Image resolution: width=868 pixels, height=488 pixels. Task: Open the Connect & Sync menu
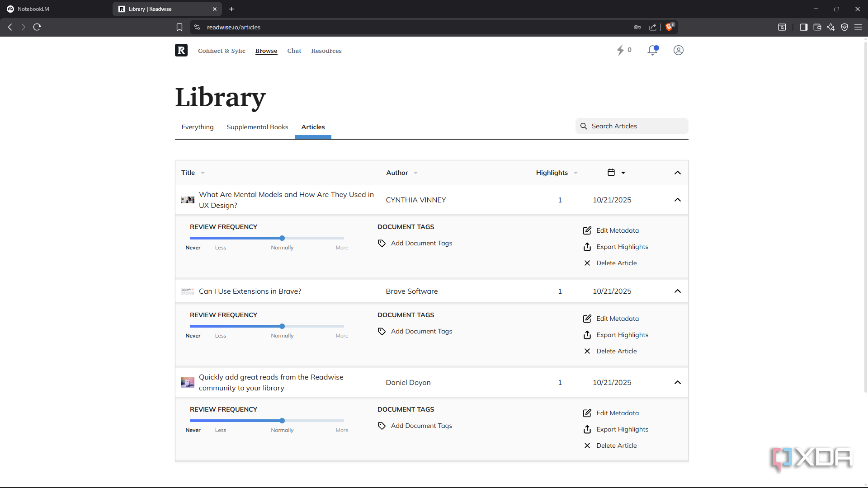pyautogui.click(x=222, y=51)
